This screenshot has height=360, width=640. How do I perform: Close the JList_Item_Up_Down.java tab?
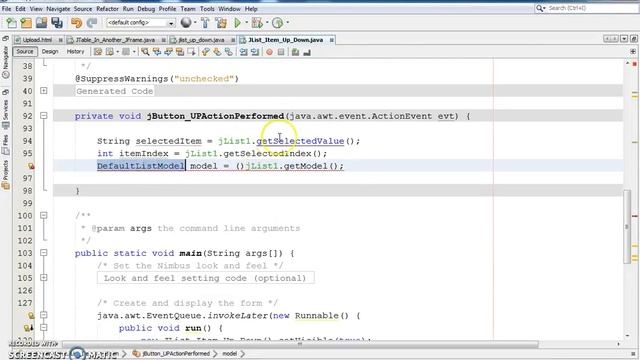click(x=331, y=40)
